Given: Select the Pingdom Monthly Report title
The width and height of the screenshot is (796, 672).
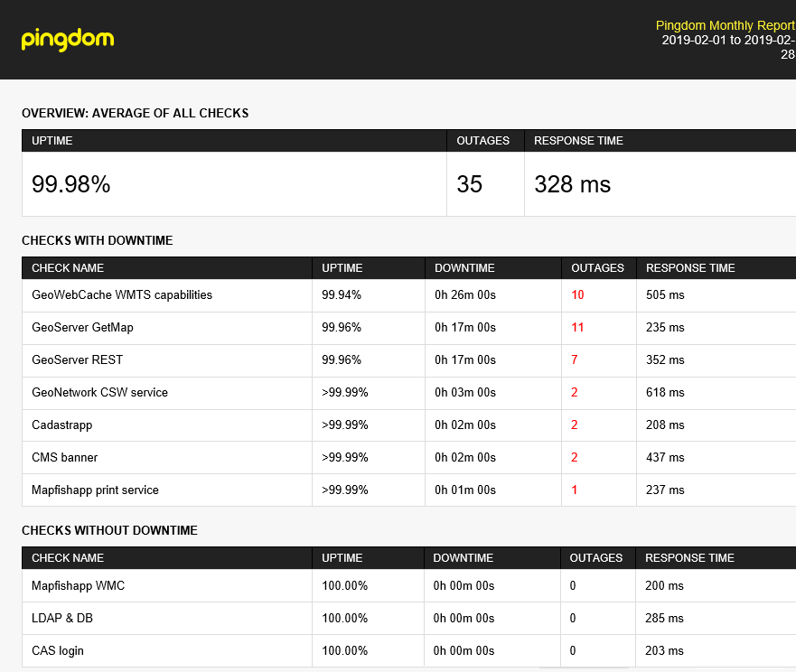Looking at the screenshot, I should click(x=726, y=25).
